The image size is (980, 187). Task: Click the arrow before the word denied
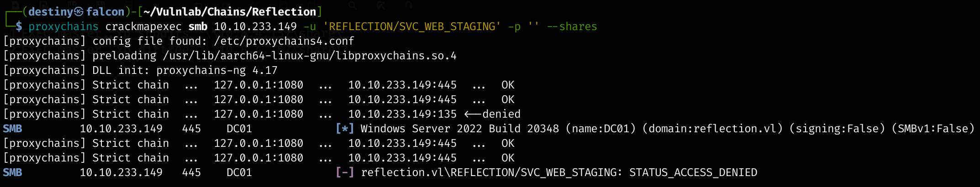472,114
